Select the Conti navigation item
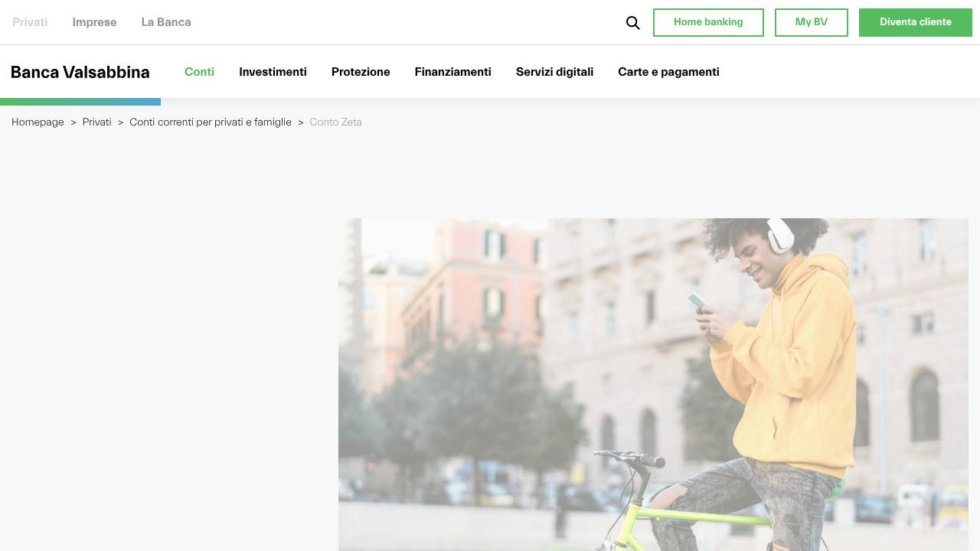 pos(199,72)
